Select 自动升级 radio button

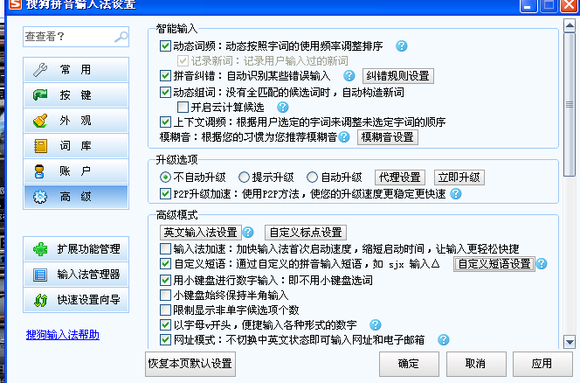[312, 177]
